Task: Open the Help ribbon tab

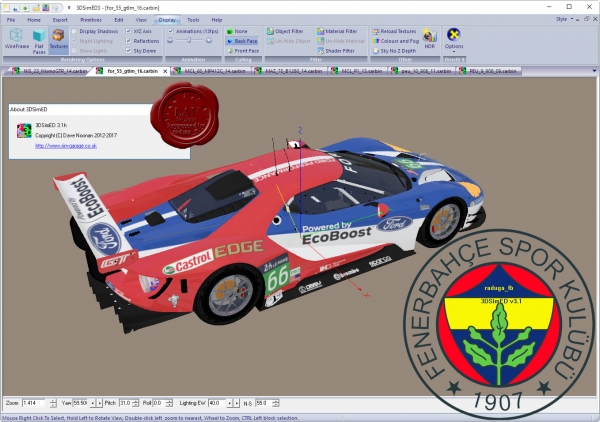Action: pyautogui.click(x=217, y=20)
